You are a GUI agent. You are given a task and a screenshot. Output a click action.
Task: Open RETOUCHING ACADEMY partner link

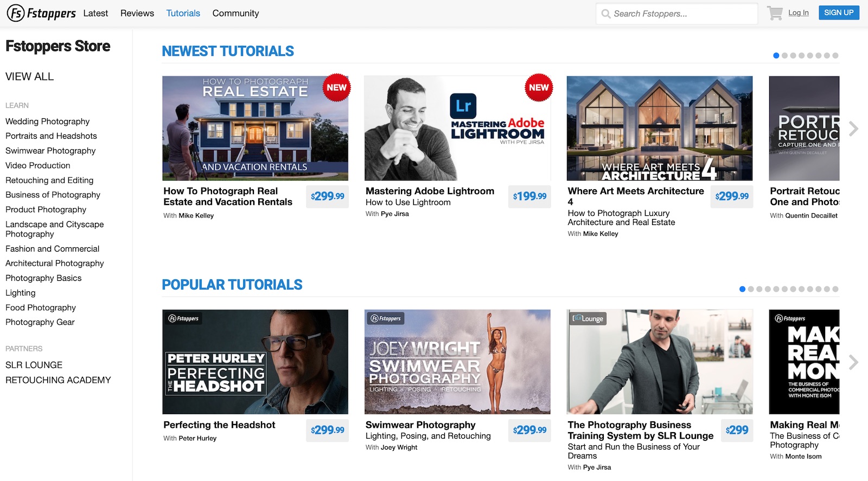pyautogui.click(x=58, y=380)
